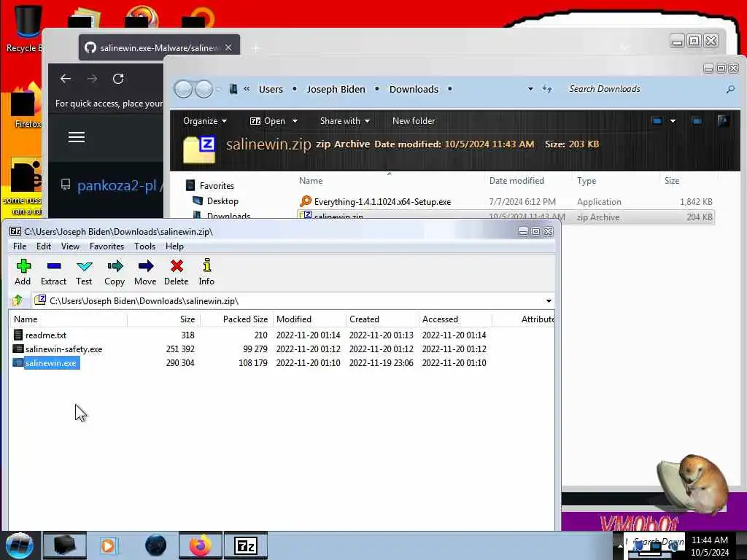Click the Explorer refresh arrows icon
The image size is (747, 560).
click(547, 89)
